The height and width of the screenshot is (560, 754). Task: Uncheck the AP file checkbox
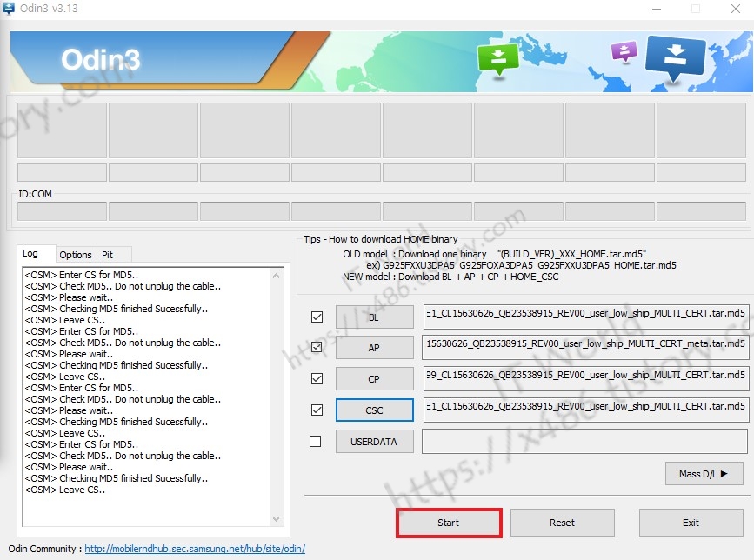point(317,347)
